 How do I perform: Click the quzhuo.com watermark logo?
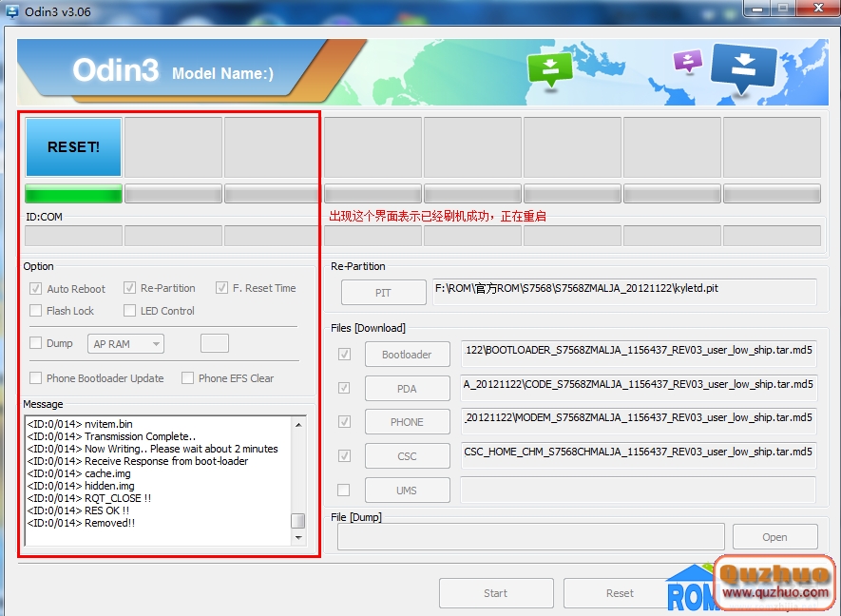[776, 585]
